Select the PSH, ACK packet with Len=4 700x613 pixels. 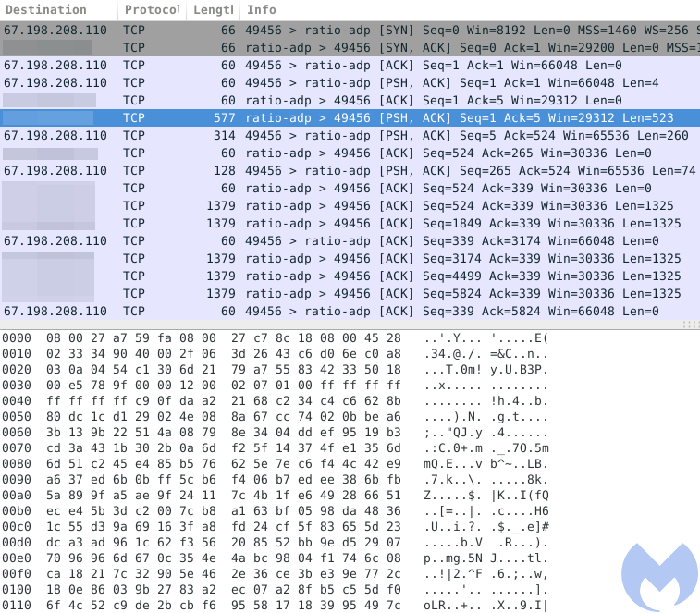tap(350, 82)
